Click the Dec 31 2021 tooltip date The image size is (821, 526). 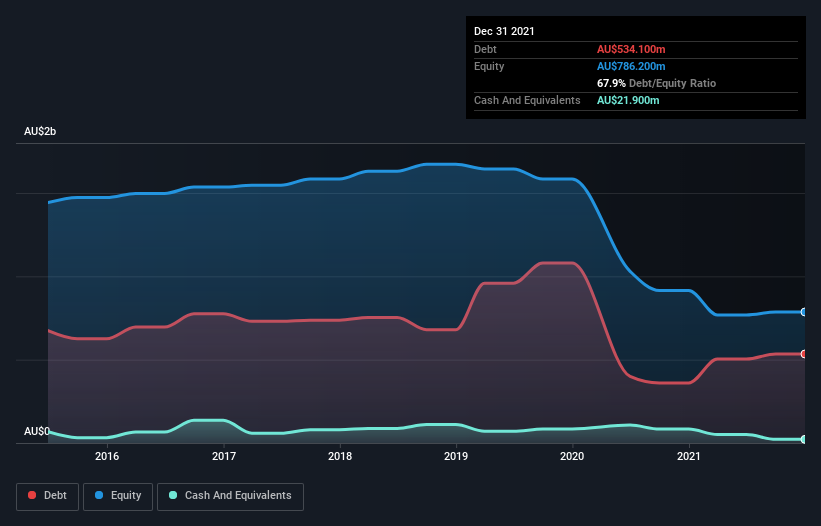[x=504, y=31]
